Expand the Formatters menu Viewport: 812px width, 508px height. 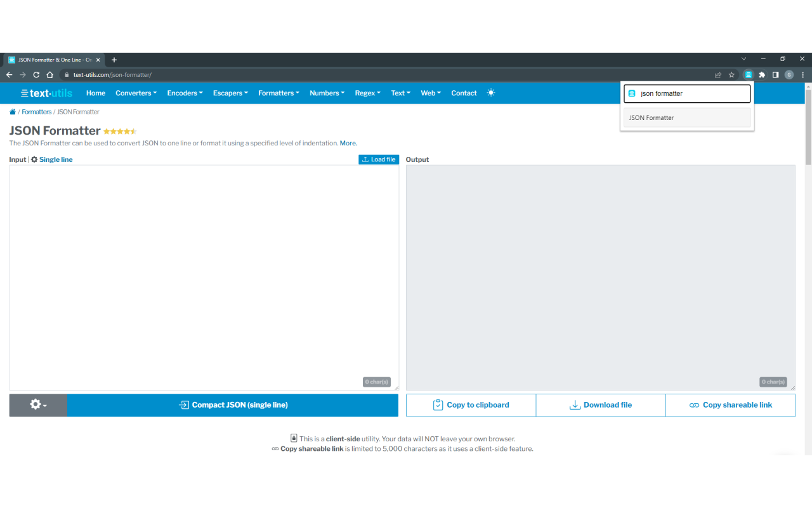[278, 93]
